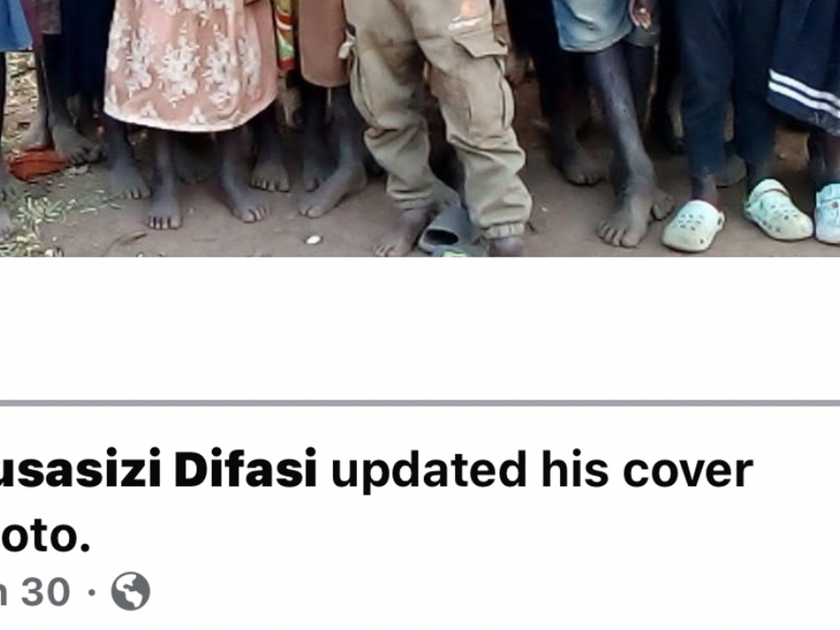
Task: Click the red cloth on the ground
Action: tap(36, 164)
